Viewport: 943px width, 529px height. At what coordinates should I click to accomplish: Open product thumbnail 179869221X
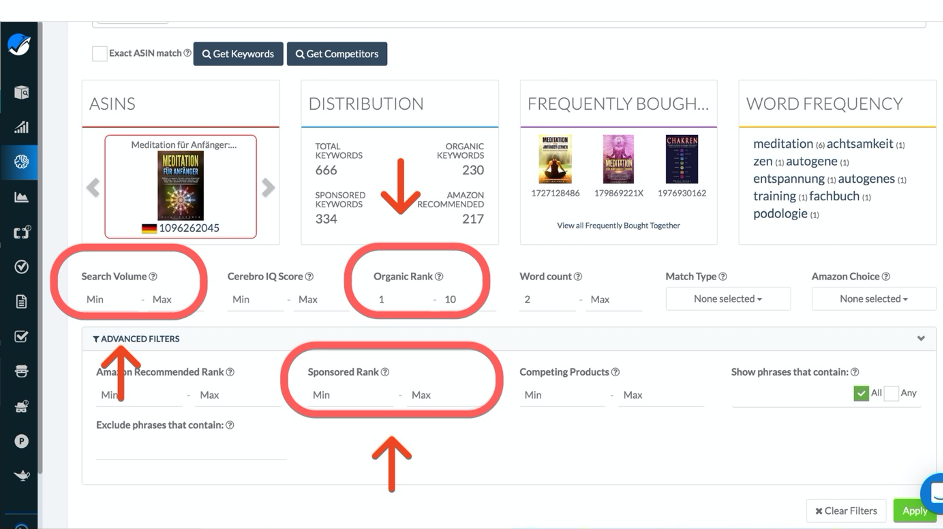618,159
